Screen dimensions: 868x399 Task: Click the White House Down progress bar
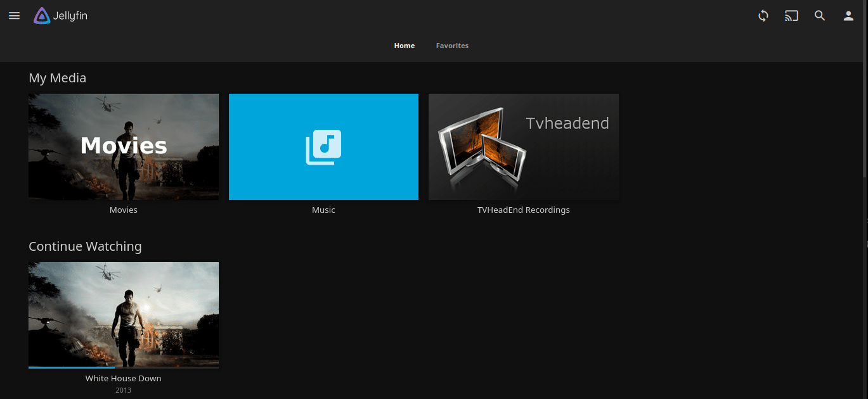[124, 367]
